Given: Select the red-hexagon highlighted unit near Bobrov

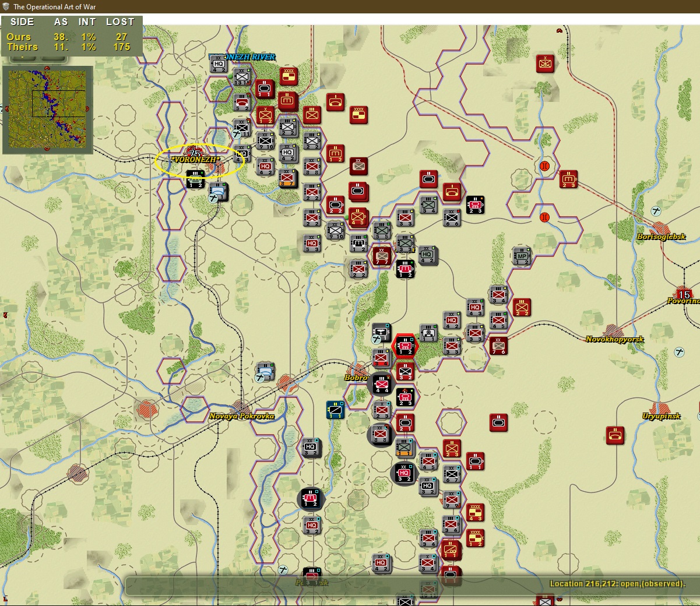Looking at the screenshot, I should tap(405, 345).
